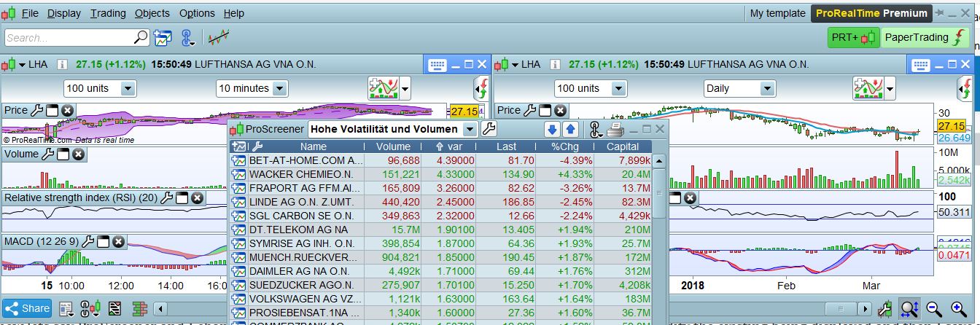
Task: Click info icon next to LHA in right chart
Action: pos(555,64)
